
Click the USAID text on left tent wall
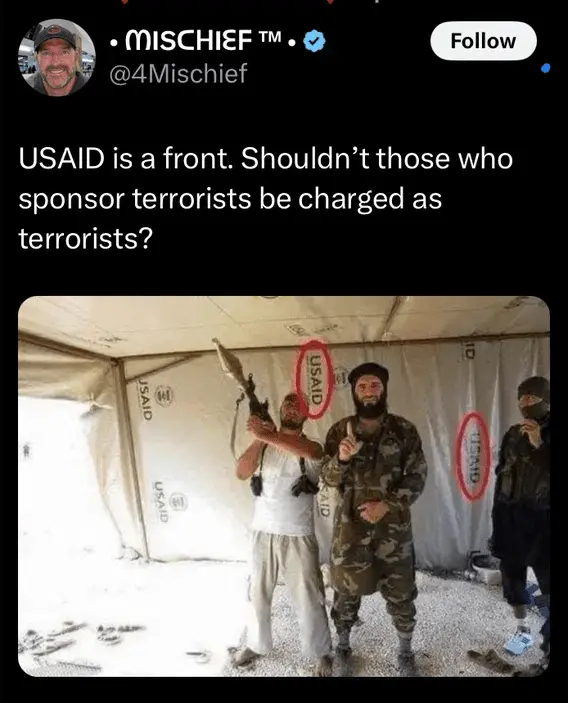coord(143,398)
